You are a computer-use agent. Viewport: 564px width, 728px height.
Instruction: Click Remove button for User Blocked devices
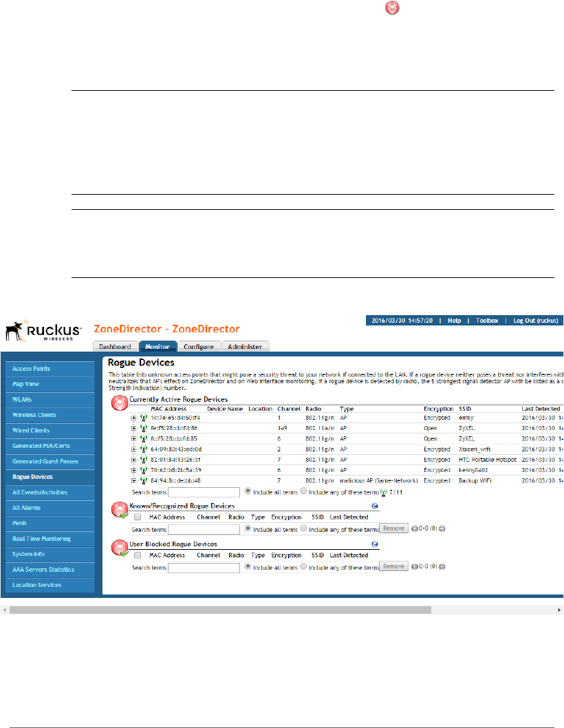point(393,566)
